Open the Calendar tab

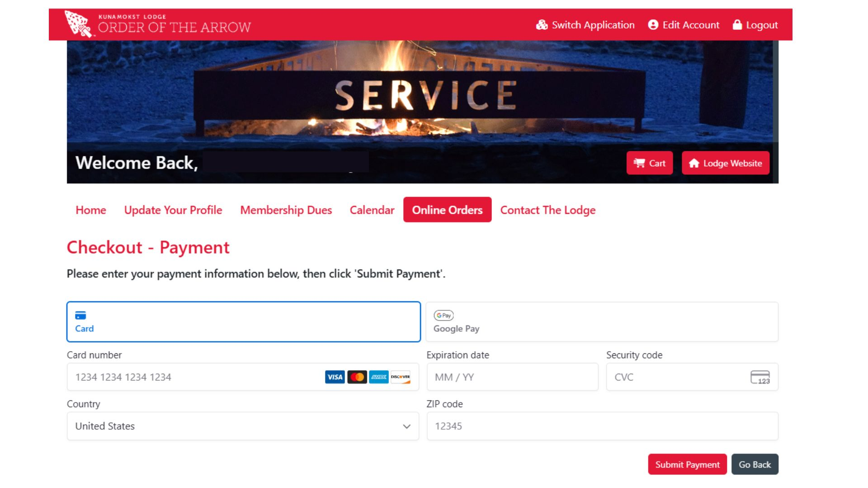coord(372,210)
